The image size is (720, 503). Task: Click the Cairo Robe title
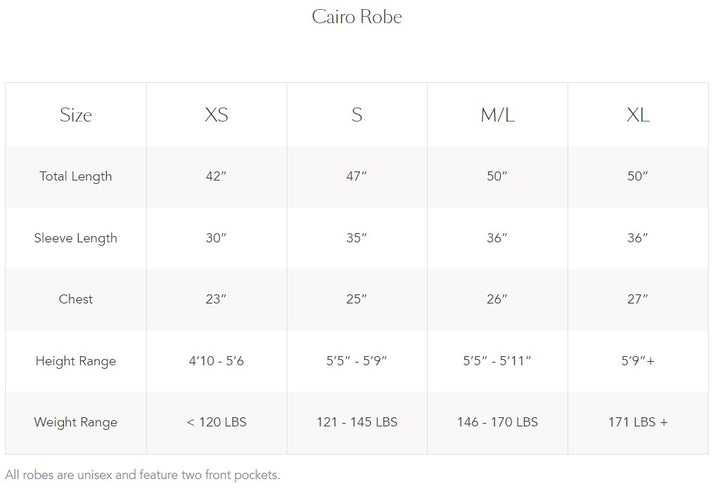(356, 17)
